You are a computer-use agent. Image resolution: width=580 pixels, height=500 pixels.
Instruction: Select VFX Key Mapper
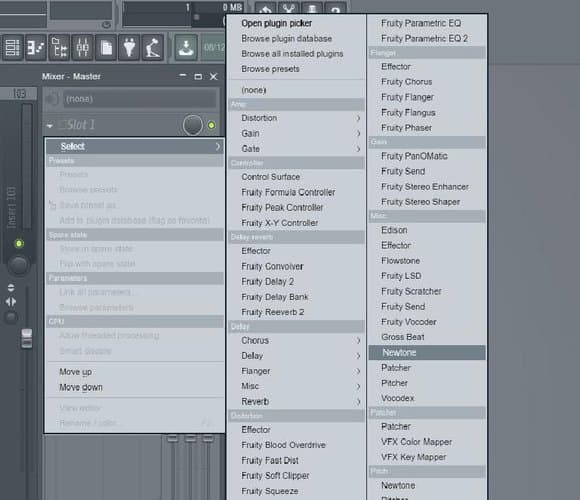point(427,457)
